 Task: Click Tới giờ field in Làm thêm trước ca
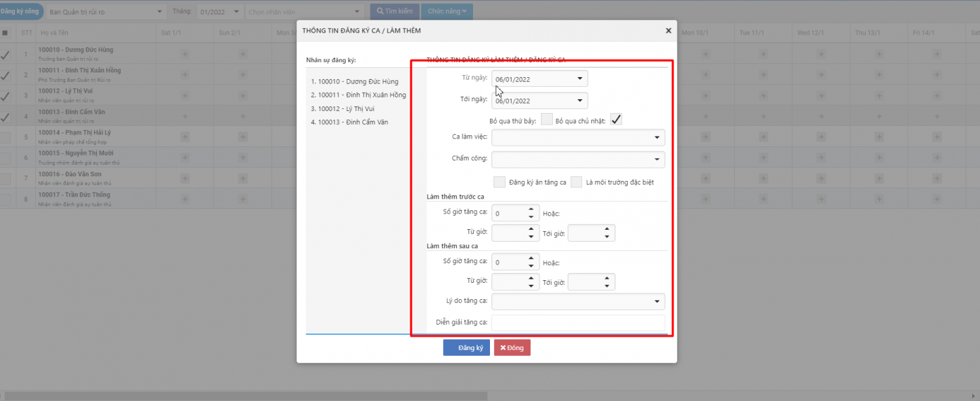(x=586, y=233)
